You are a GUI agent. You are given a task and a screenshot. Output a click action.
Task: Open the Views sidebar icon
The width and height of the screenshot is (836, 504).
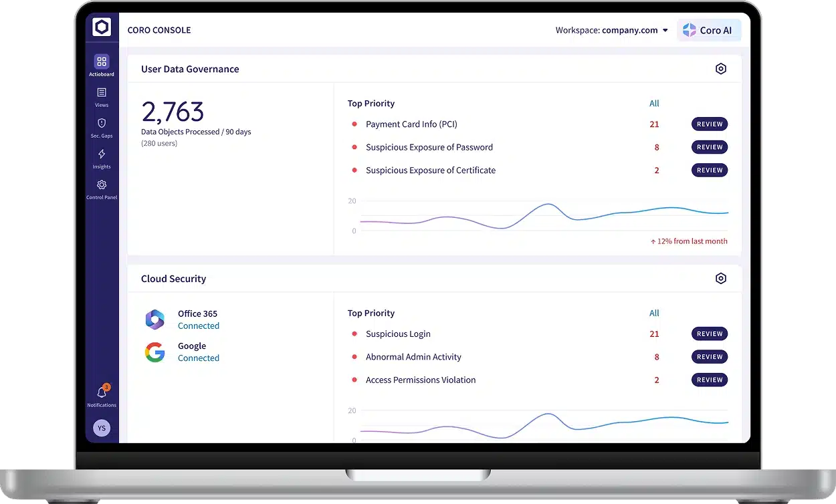(x=102, y=93)
